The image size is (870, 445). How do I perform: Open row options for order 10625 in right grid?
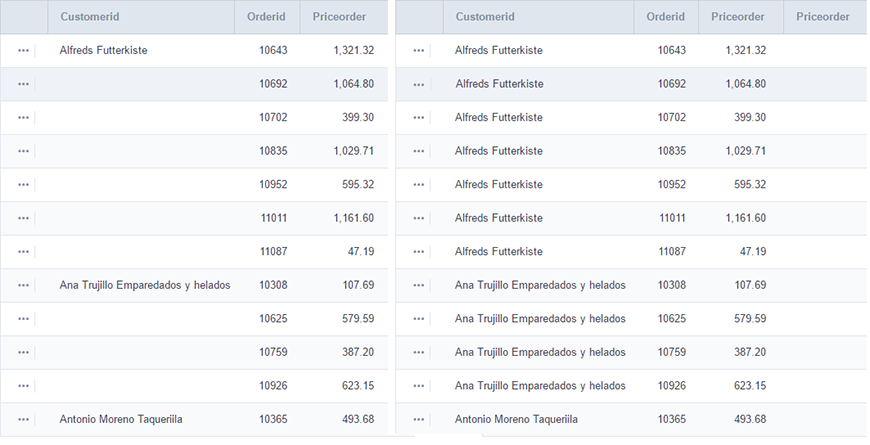tap(418, 319)
